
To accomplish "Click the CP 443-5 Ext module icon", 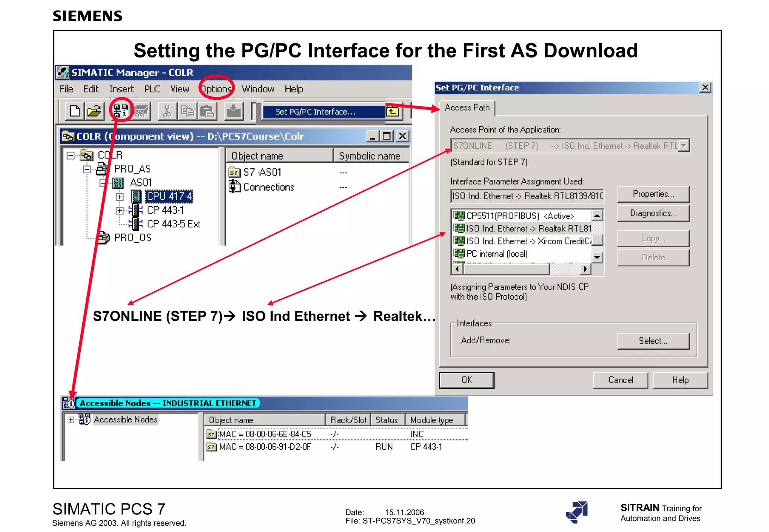I will [x=136, y=224].
